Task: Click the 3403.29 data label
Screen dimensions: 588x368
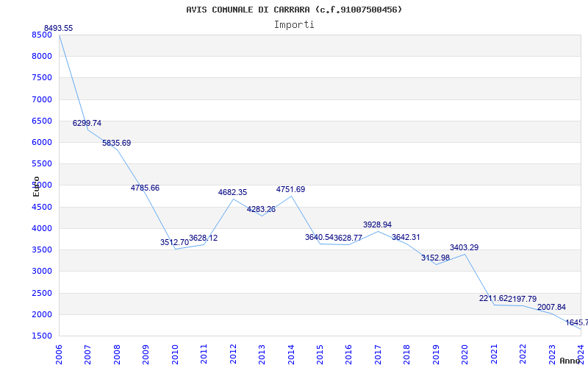Action: point(465,247)
